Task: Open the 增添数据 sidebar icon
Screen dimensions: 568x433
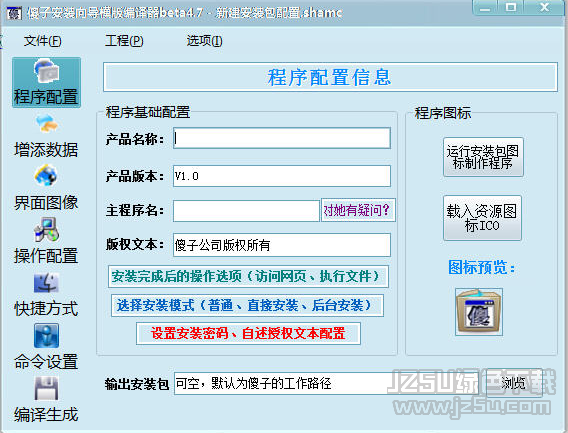Action: point(46,136)
